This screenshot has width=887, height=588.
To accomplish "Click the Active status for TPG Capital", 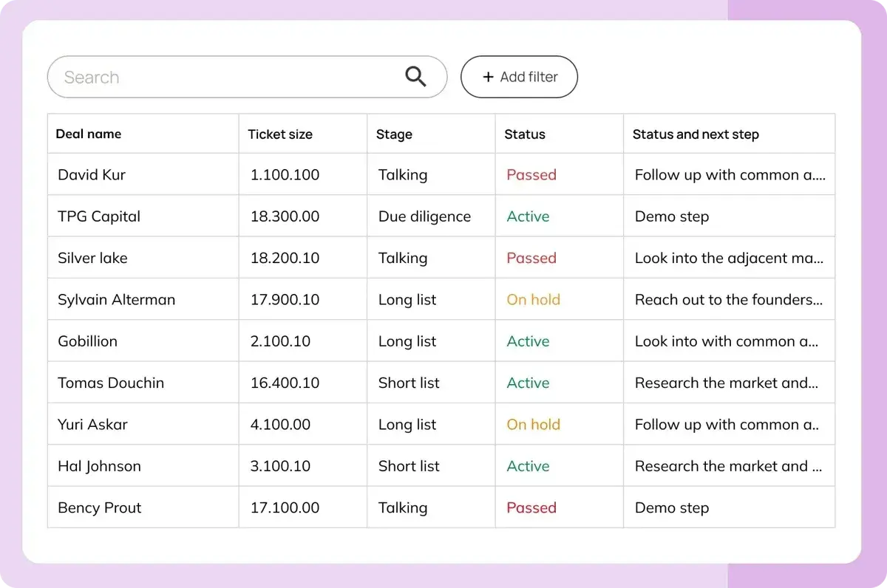I will (x=528, y=216).
